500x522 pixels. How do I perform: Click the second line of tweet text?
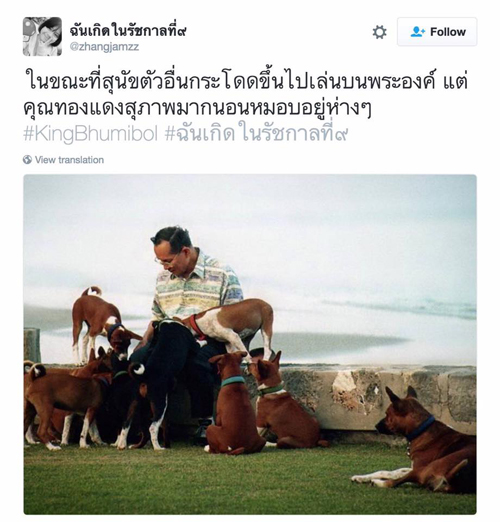(197, 109)
